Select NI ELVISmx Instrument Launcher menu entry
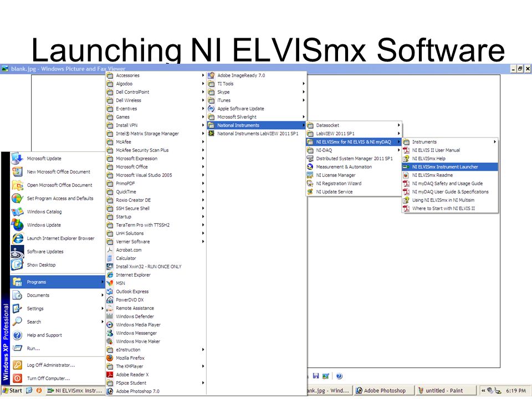Screen dimensions: 532x399 pos(450,167)
